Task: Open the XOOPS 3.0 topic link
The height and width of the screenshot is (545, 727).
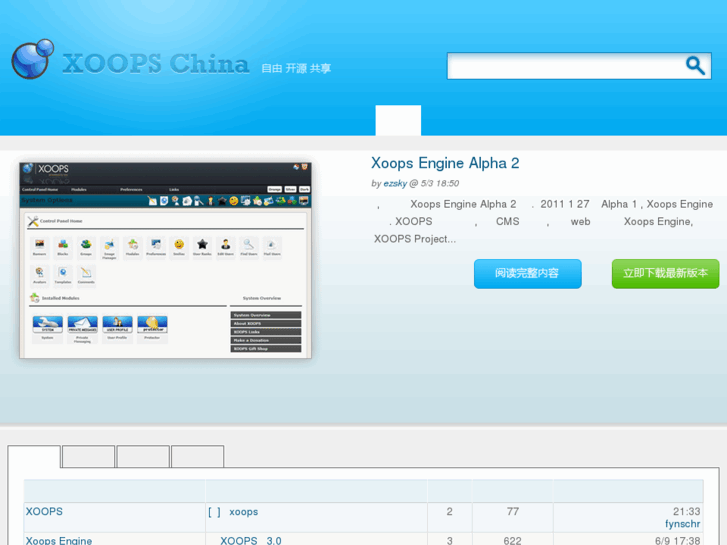Action: tap(251, 541)
